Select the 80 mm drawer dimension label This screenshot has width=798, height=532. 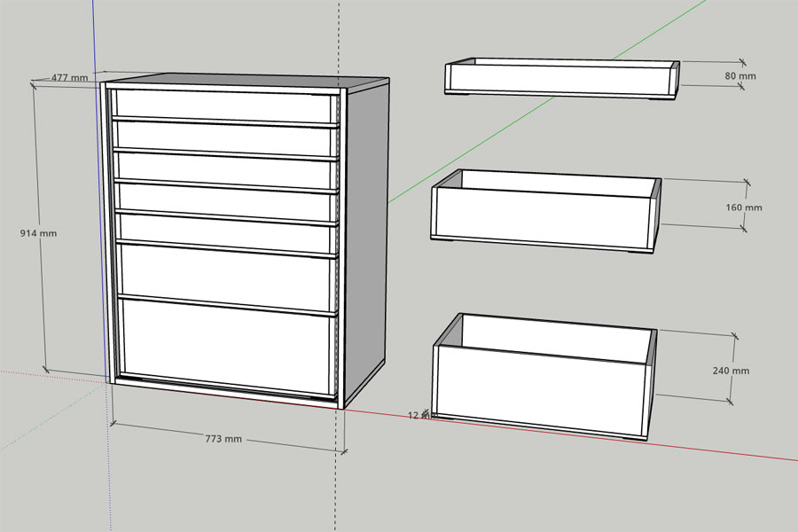740,76
